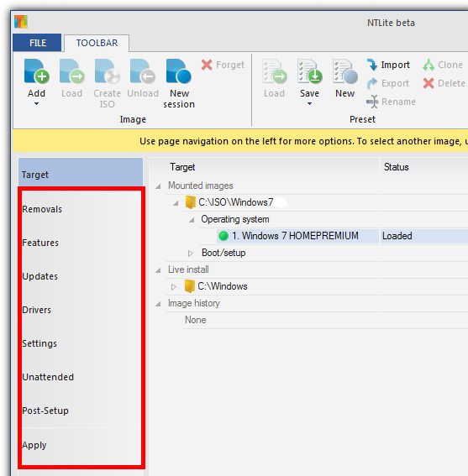Screen dimensions: 468x476
Task: Collapse the Mounted images group
Action: pos(158,186)
